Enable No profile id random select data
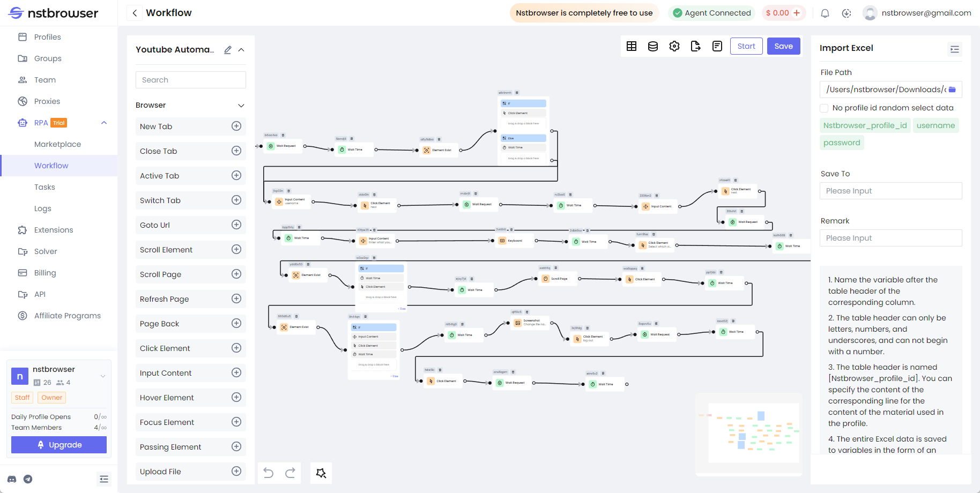 824,108
